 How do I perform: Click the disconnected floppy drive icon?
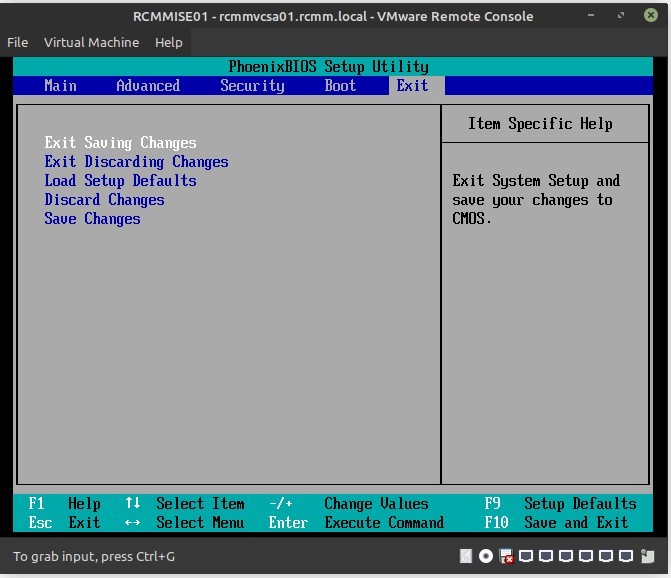(506, 556)
